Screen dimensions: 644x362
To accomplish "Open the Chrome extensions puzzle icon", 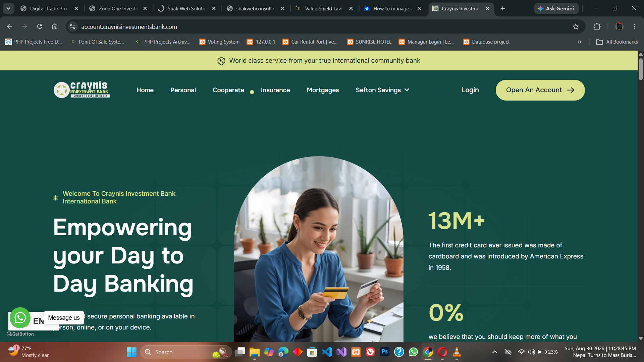I will click(597, 26).
